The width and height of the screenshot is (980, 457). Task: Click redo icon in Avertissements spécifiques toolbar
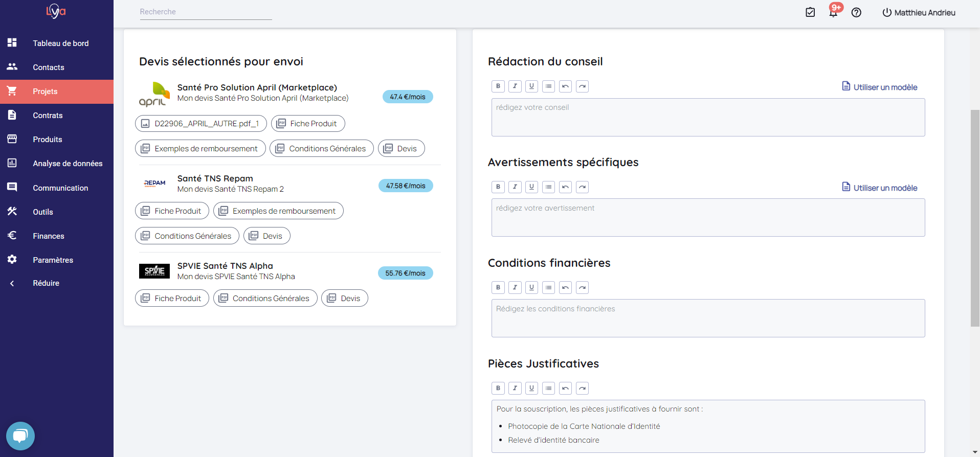(582, 187)
